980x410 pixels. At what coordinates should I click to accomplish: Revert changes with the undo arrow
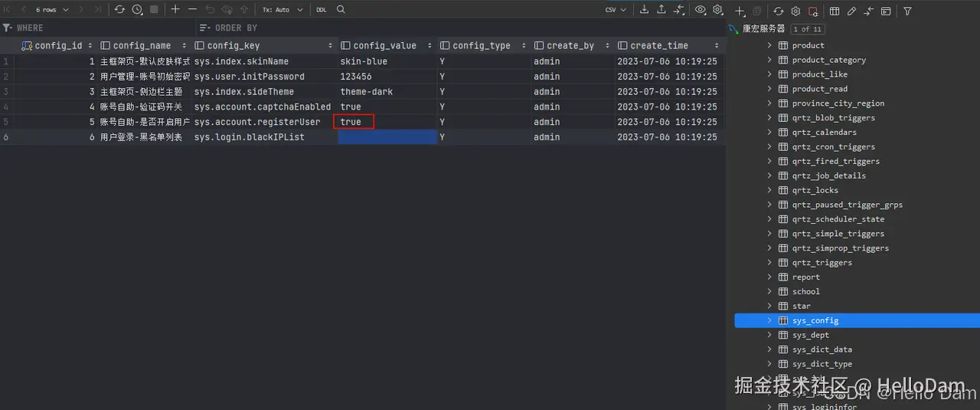pos(210,10)
